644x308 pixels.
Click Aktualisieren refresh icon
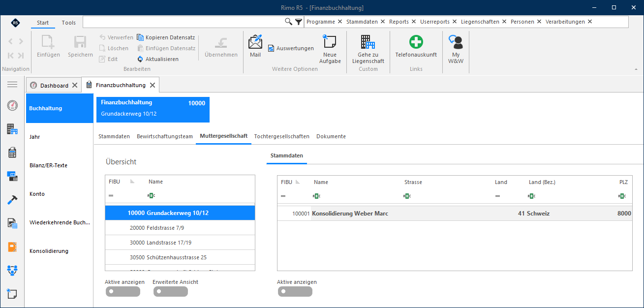click(x=140, y=59)
